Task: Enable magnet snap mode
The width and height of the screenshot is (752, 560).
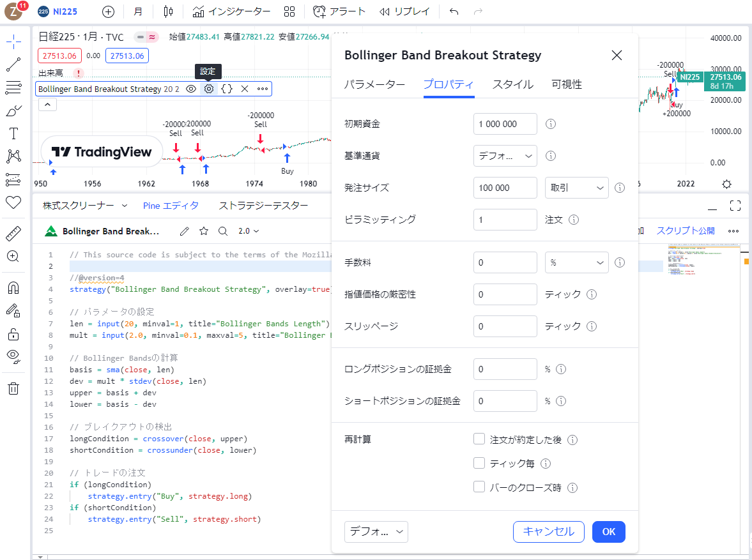Action: [13, 288]
